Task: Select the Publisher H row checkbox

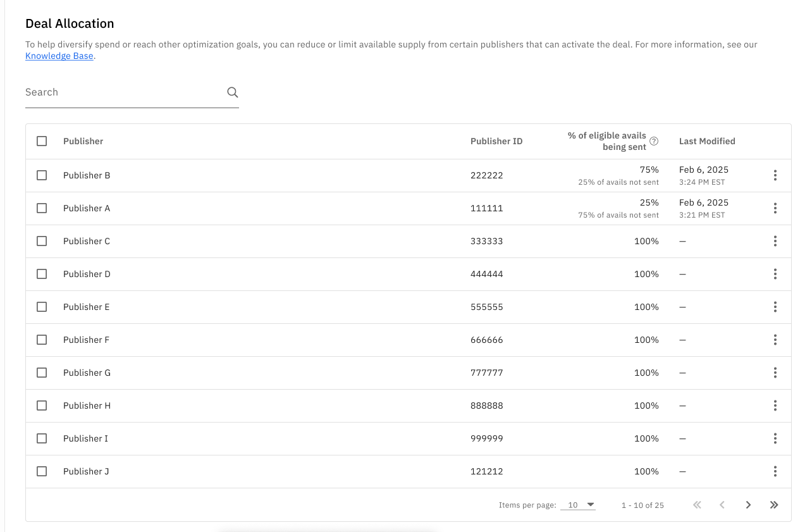Action: point(42,405)
